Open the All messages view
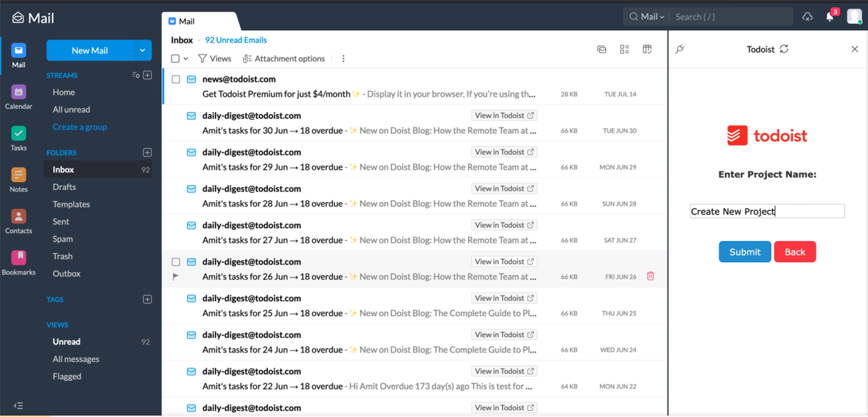The image size is (868, 417). [x=76, y=359]
